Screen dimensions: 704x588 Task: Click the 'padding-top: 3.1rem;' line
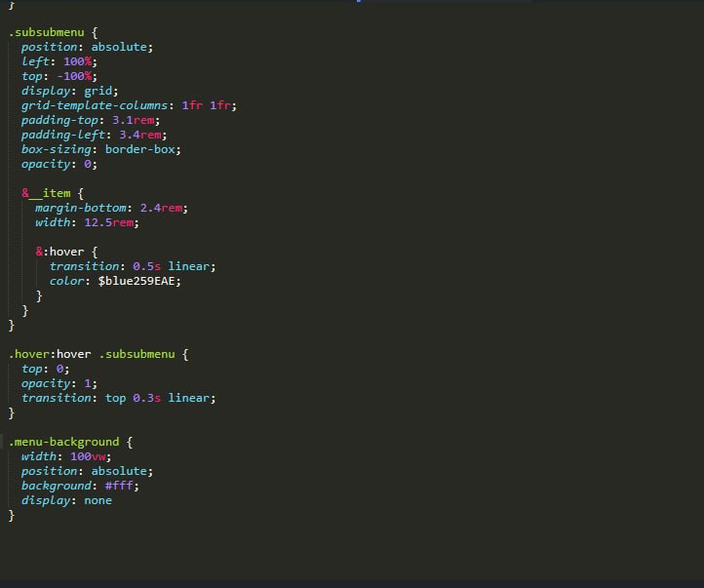[x=91, y=120]
